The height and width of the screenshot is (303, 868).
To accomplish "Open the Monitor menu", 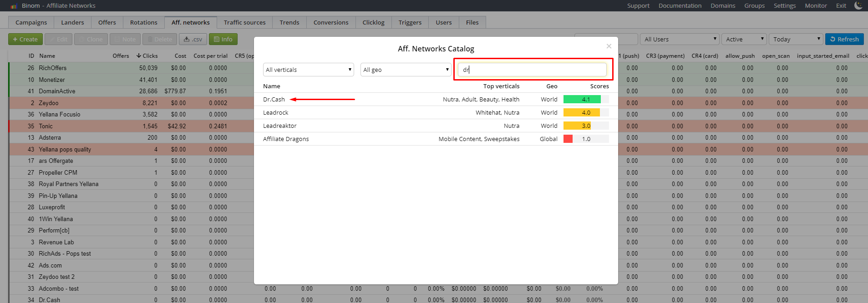I will tap(816, 5).
